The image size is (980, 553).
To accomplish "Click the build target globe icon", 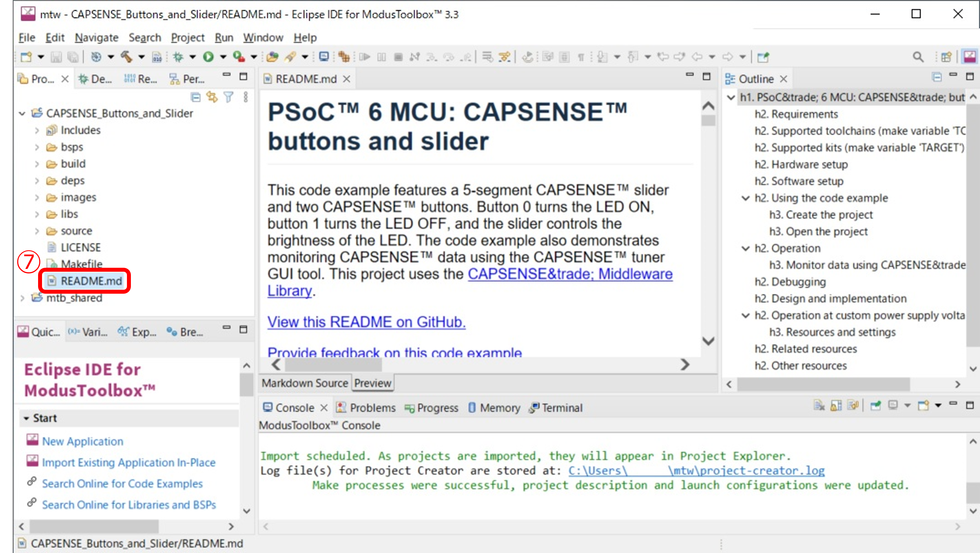I will [96, 57].
